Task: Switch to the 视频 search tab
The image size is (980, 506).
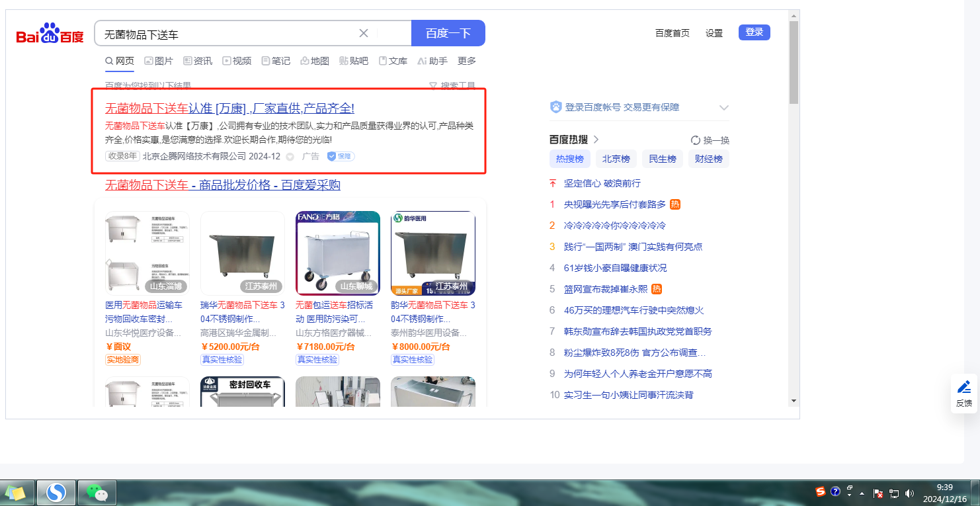Action: (x=237, y=61)
